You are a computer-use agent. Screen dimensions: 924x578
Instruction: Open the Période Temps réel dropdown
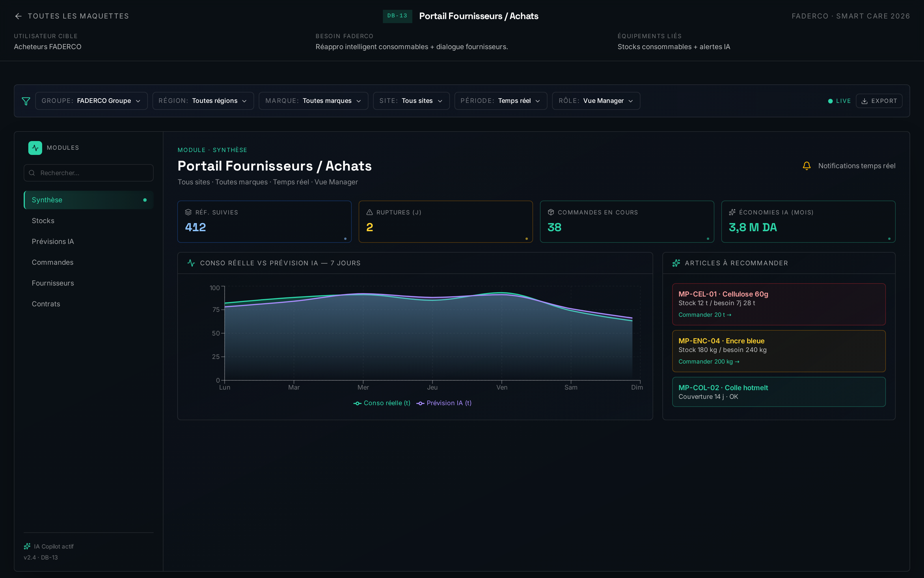[x=501, y=101]
